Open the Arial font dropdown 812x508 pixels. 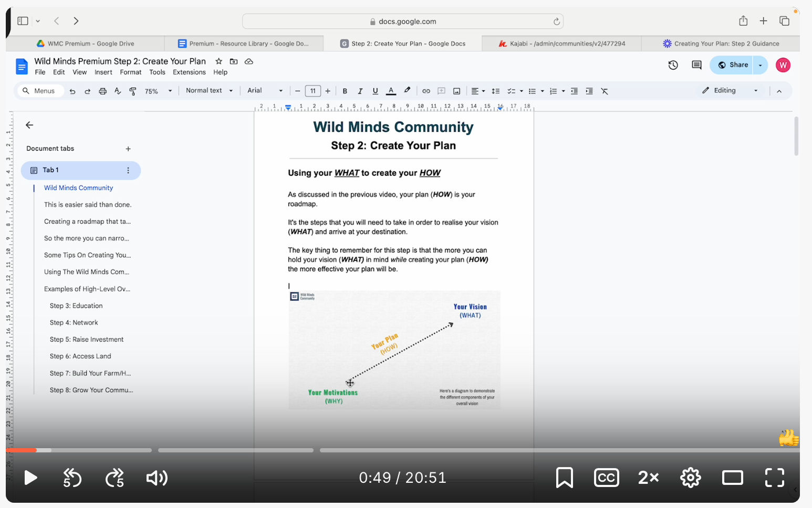(265, 91)
